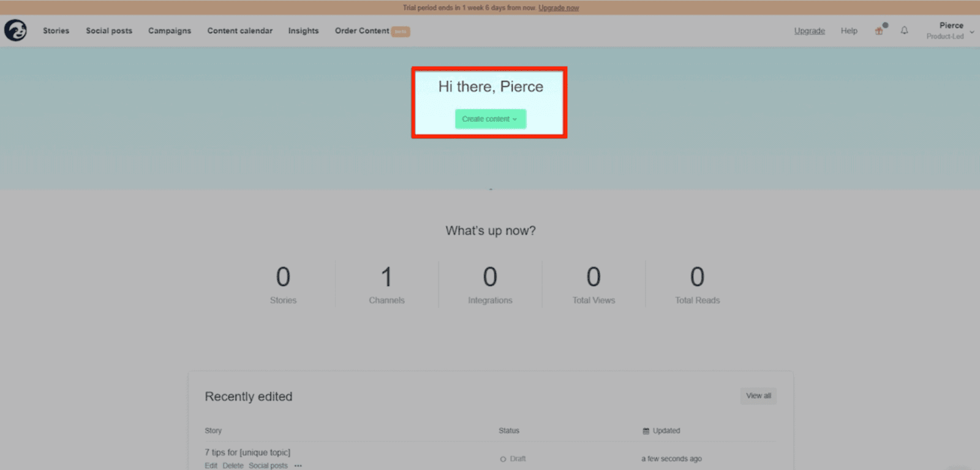Click the StoryChief logo icon

[x=15, y=31]
